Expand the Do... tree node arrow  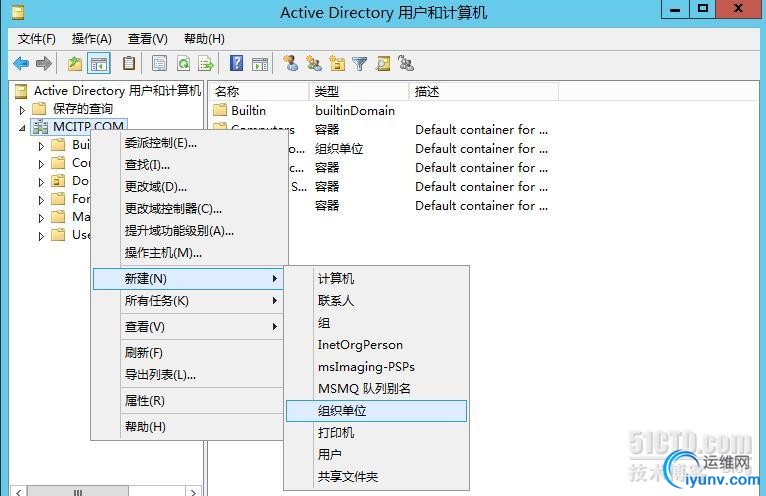tap(42, 182)
